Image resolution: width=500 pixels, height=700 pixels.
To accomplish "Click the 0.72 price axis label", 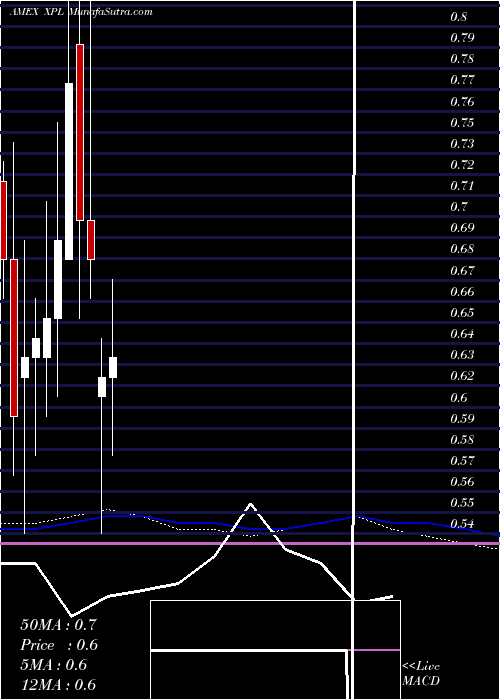I will click(x=462, y=165).
